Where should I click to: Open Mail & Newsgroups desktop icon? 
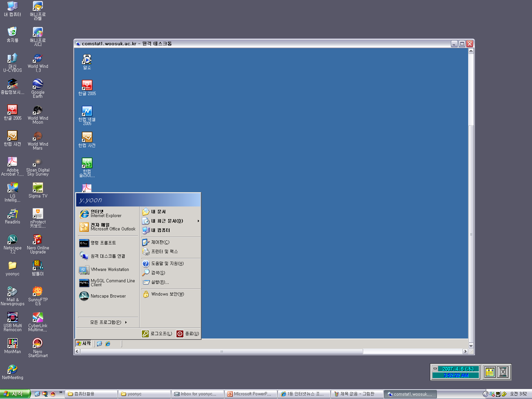(13, 296)
